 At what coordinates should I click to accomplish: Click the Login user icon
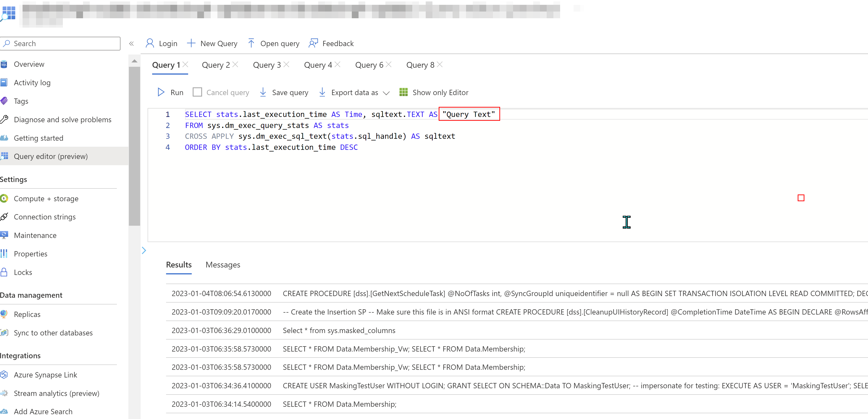coord(150,43)
